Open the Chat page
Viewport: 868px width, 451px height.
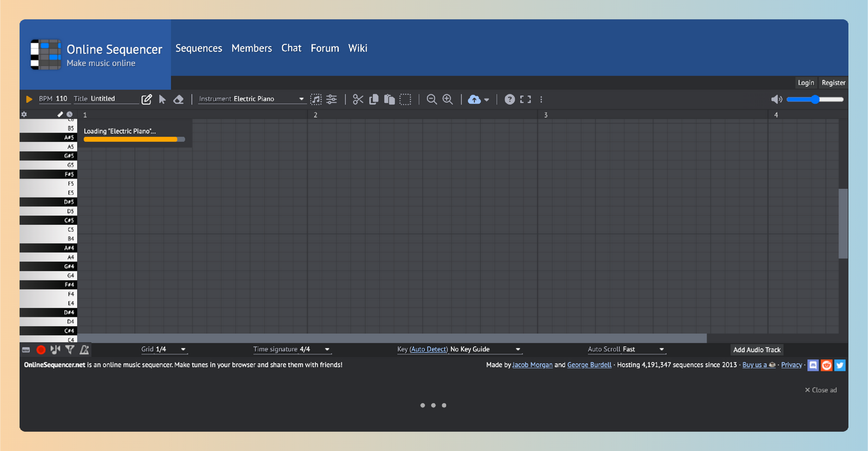tap(291, 48)
